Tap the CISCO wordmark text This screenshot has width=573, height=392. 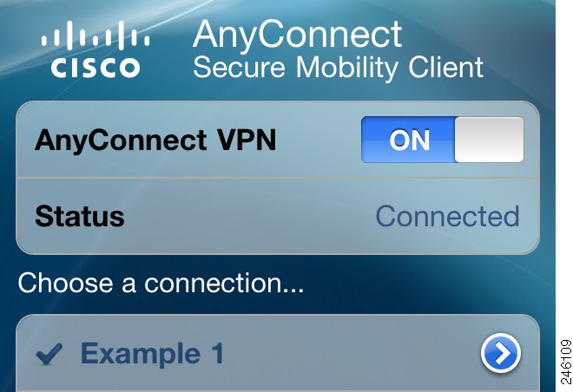pyautogui.click(x=95, y=68)
